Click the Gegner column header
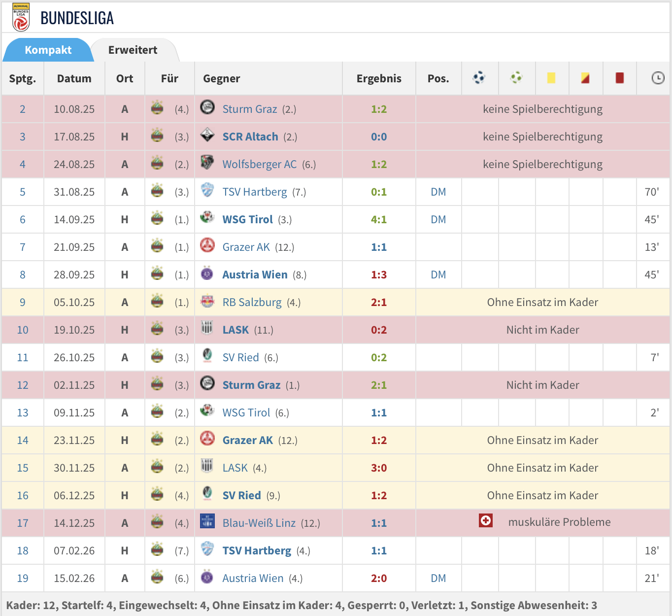 click(222, 78)
